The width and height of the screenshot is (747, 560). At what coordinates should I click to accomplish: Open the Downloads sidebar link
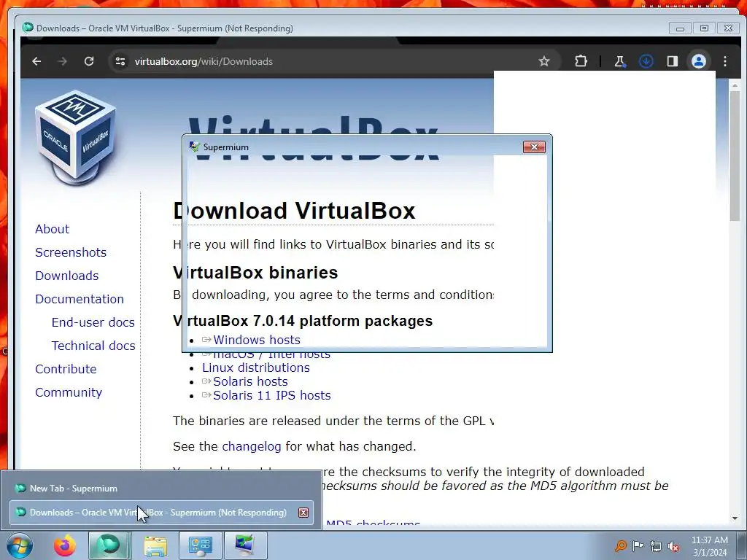pos(66,276)
